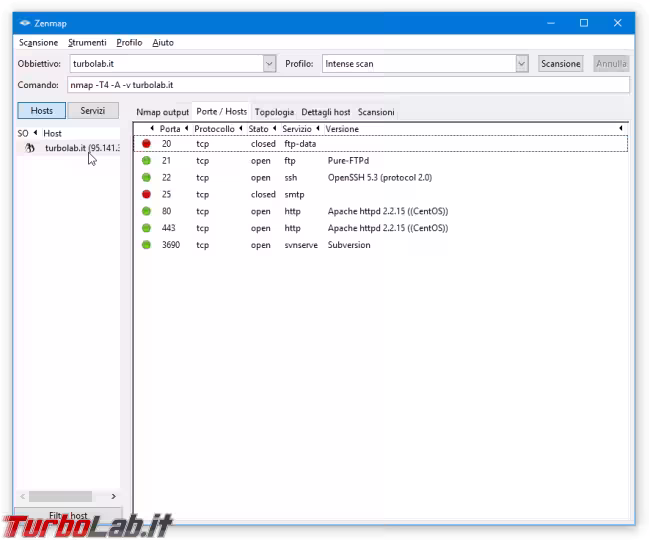Click the red status dot for port 25
The width and height of the screenshot is (650, 540).
click(146, 194)
